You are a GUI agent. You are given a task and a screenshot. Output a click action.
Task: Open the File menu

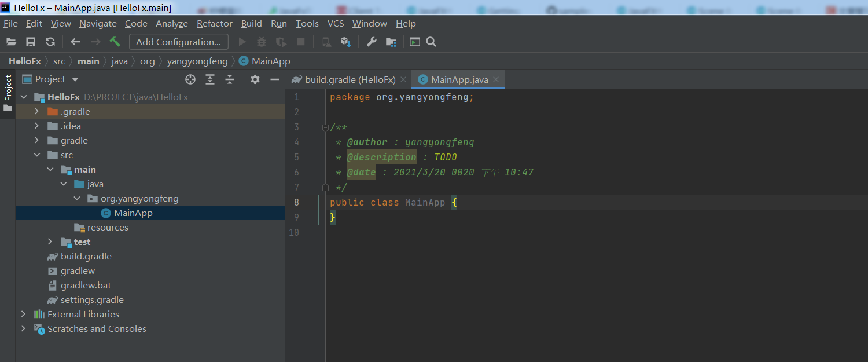tap(10, 23)
